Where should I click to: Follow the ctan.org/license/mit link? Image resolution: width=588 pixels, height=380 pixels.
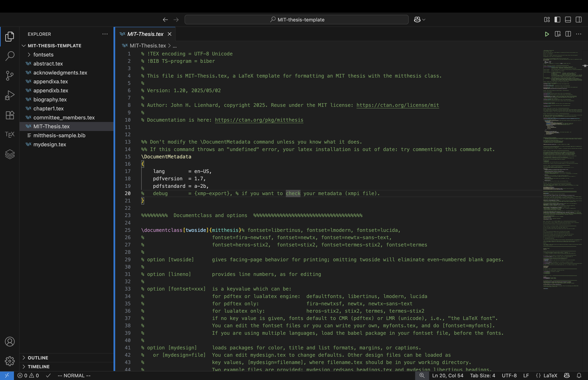click(397, 105)
